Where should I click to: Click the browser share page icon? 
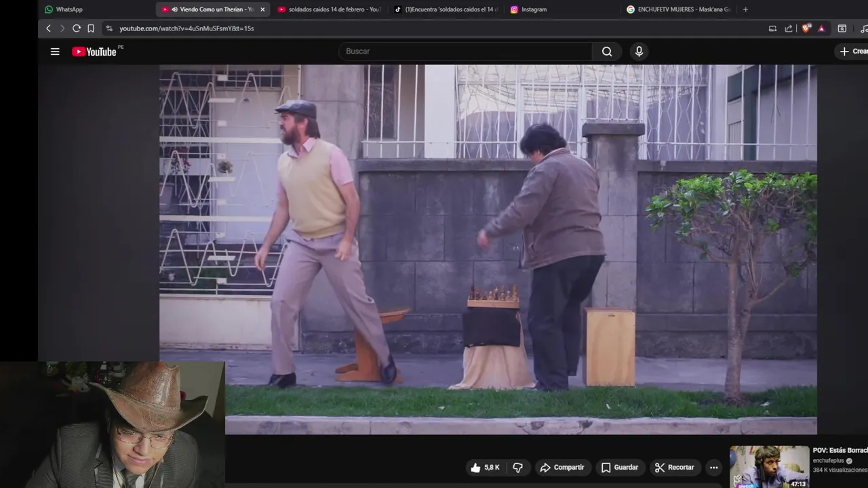click(x=789, y=28)
